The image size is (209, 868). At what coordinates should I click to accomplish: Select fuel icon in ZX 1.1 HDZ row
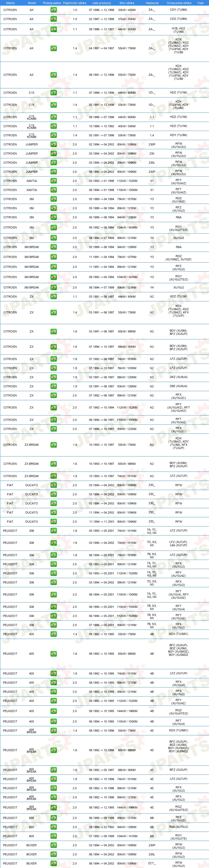[x=53, y=297]
